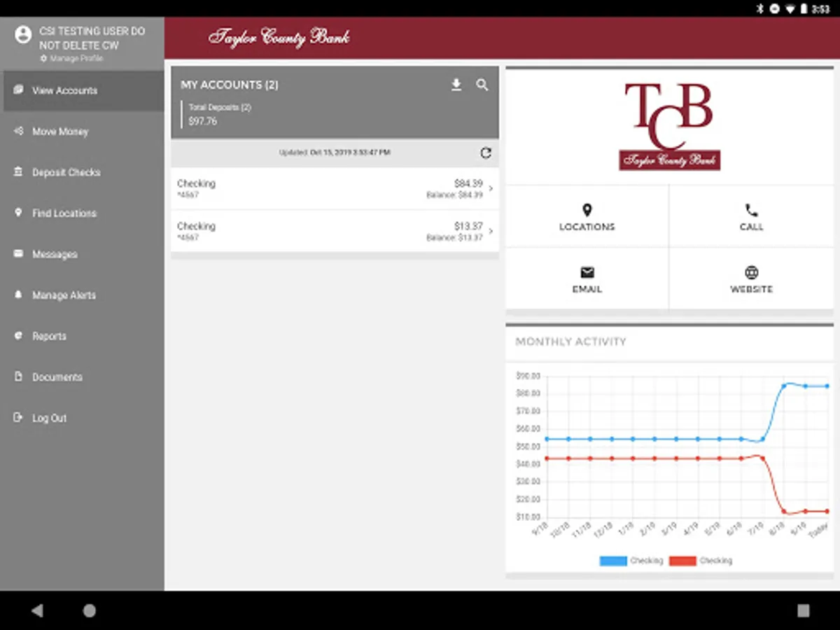Click the CALL label button

pos(752,227)
